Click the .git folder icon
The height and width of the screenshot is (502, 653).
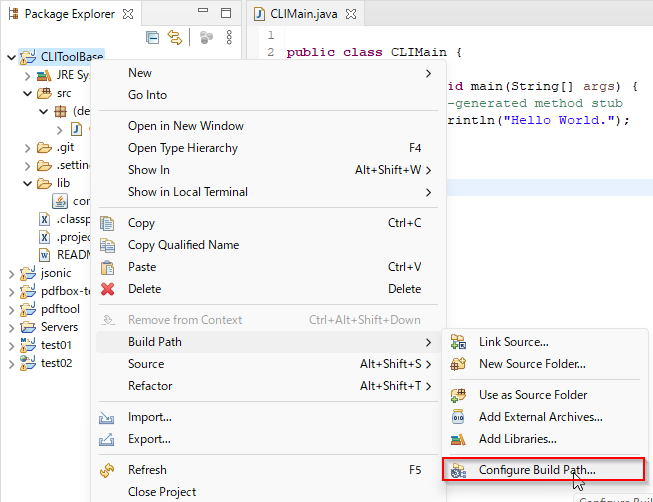pyautogui.click(x=44, y=147)
